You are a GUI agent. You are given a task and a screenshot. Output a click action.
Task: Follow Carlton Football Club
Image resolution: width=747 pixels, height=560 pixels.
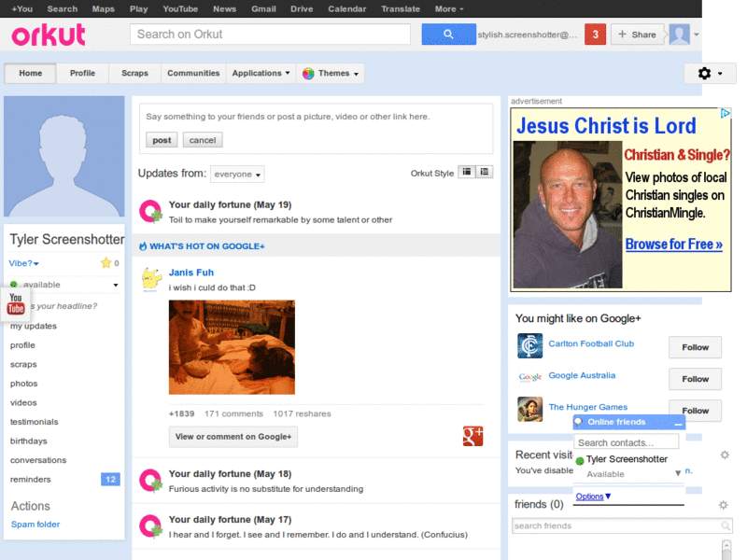pyautogui.click(x=695, y=347)
